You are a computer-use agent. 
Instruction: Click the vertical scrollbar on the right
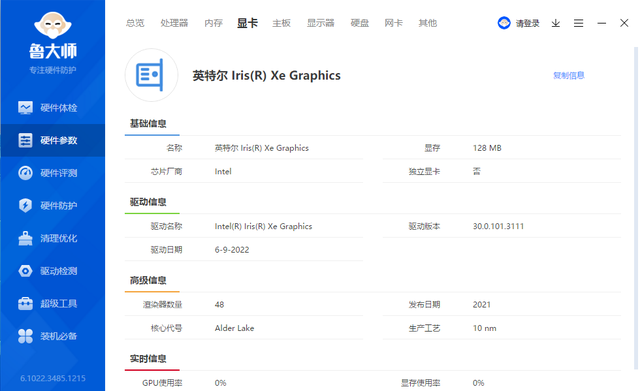coord(636,208)
